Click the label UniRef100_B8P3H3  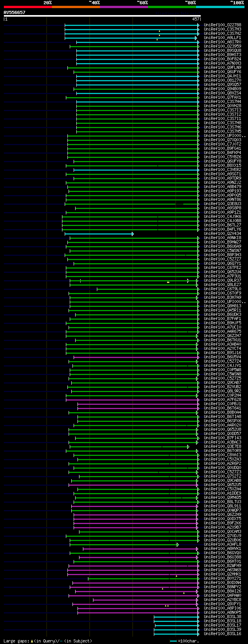point(222,255)
